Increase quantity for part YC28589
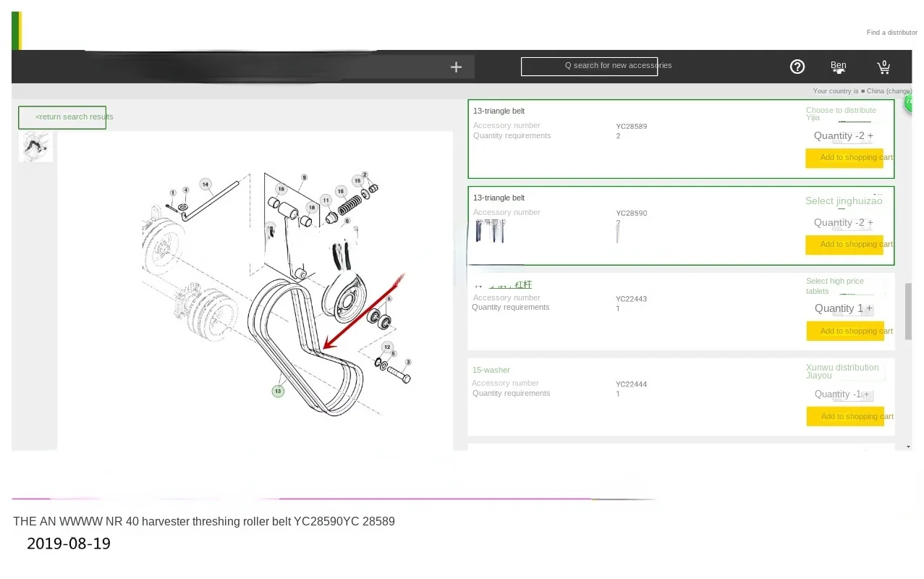The height and width of the screenshot is (579, 924). pos(870,136)
